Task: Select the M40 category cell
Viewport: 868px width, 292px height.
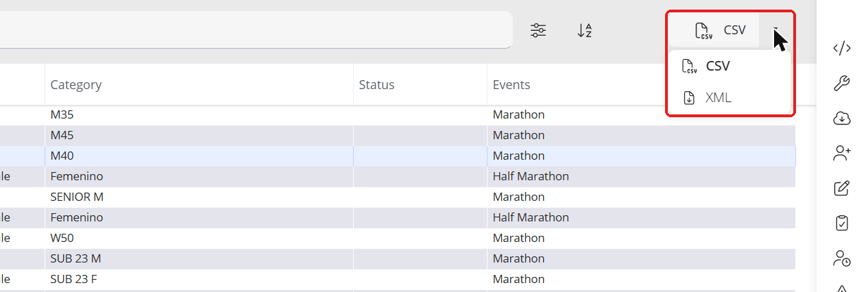Action: (x=200, y=156)
